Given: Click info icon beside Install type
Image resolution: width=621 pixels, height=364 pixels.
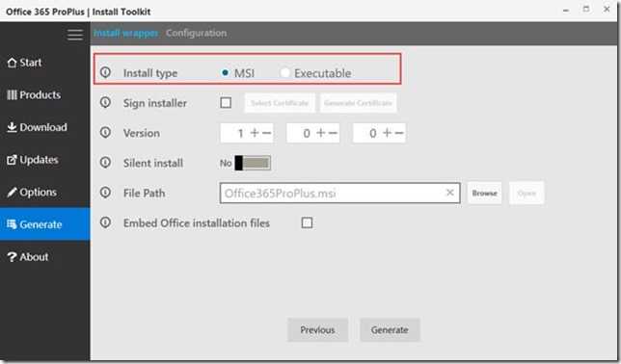Looking at the screenshot, I should point(105,72).
